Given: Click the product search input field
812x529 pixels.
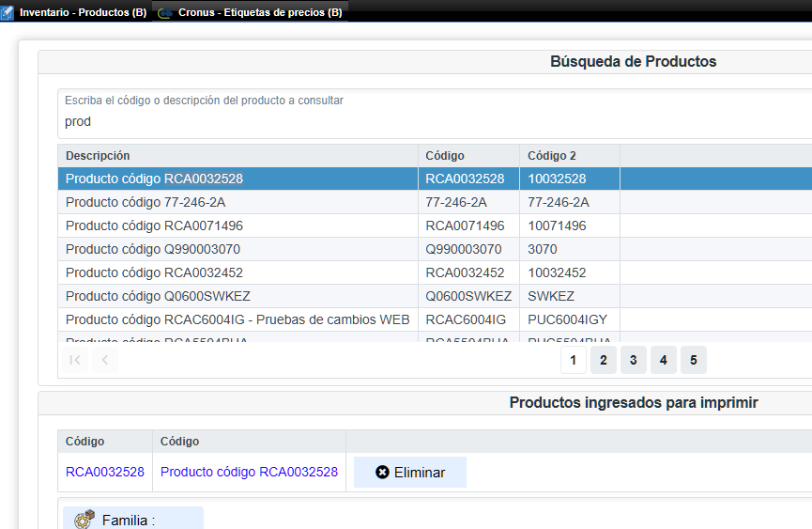Looking at the screenshot, I should tap(375, 121).
